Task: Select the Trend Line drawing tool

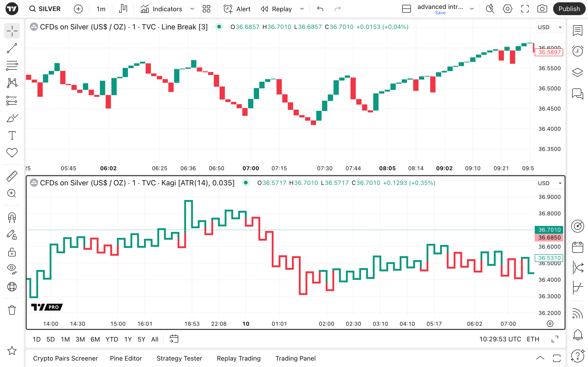Action: pyautogui.click(x=12, y=48)
